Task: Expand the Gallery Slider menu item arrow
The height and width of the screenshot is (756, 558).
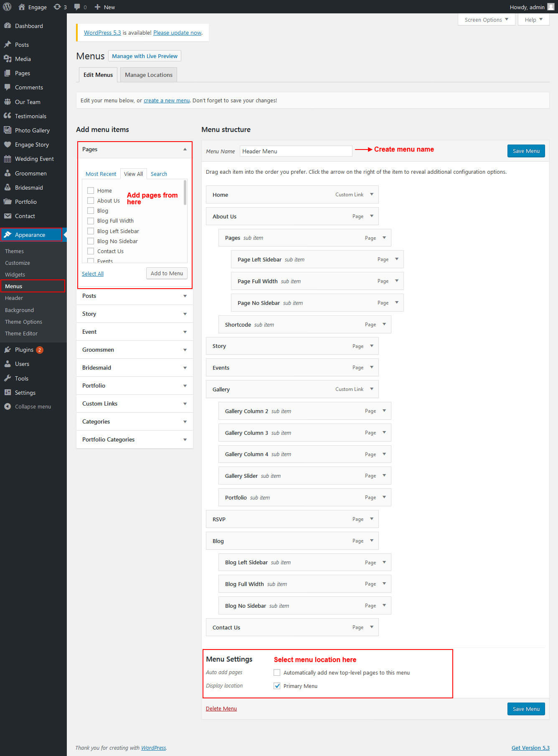Action: 384,475
